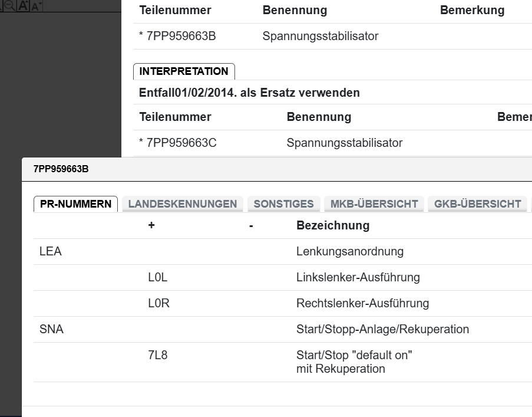This screenshot has height=417, width=532.
Task: Switch to the PR-NUMMERN tab
Action: coord(75,204)
